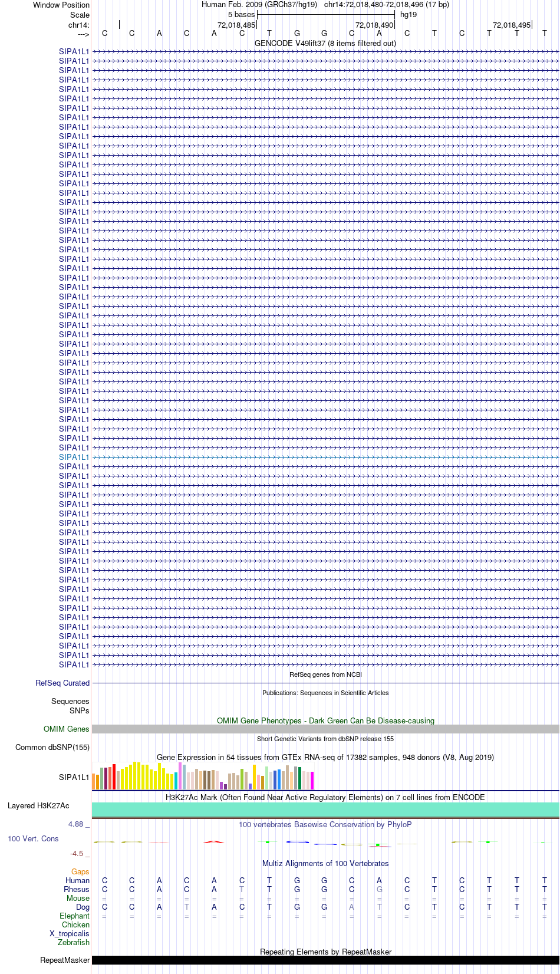Select the light-blue highlighted SIPA1L1 transcript label
560x974 pixels.
(74, 457)
